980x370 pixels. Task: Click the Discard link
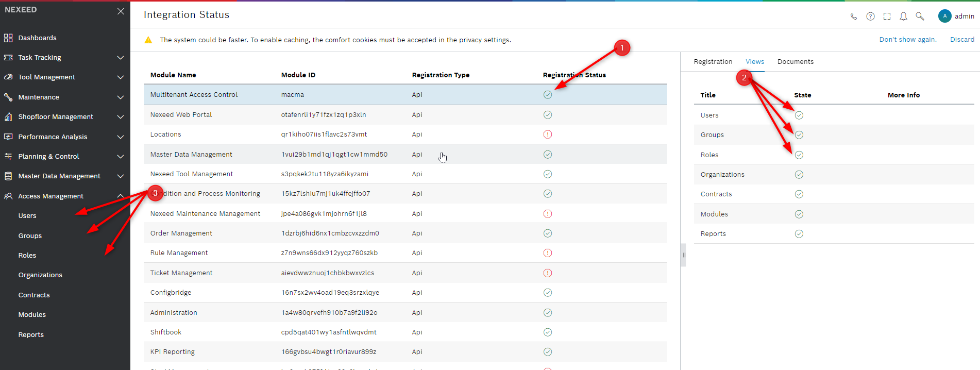coord(962,40)
